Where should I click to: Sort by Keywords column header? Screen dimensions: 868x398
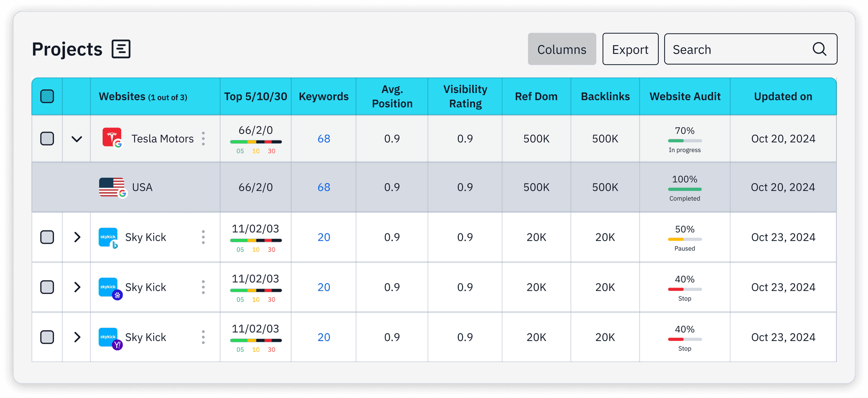click(x=324, y=96)
